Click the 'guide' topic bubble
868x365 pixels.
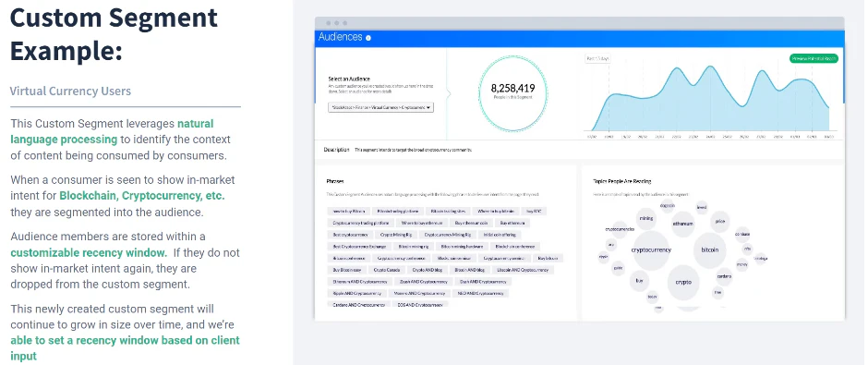619,269
